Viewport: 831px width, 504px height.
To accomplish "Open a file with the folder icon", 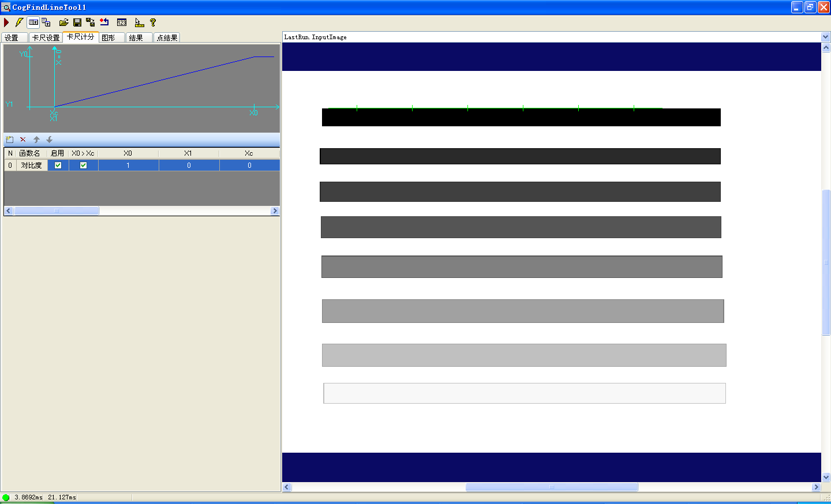I will click(63, 22).
